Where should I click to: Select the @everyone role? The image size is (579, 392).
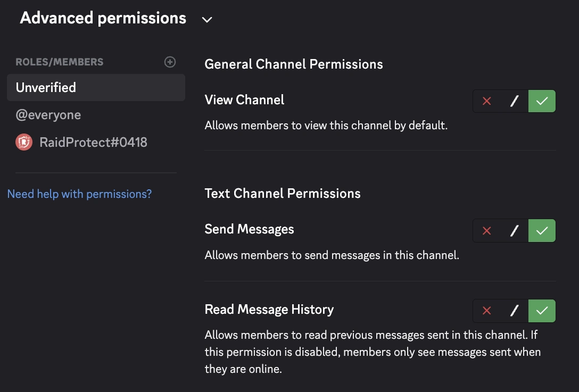coord(48,114)
